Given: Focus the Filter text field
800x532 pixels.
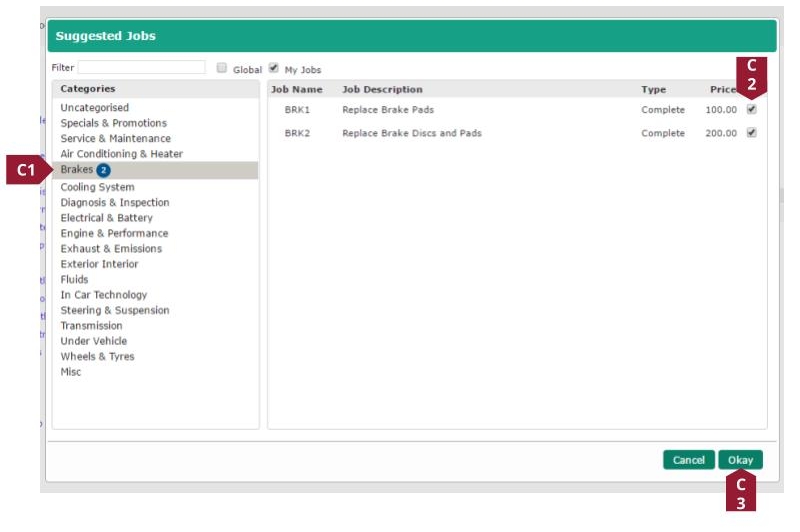Looking at the screenshot, I should point(141,68).
